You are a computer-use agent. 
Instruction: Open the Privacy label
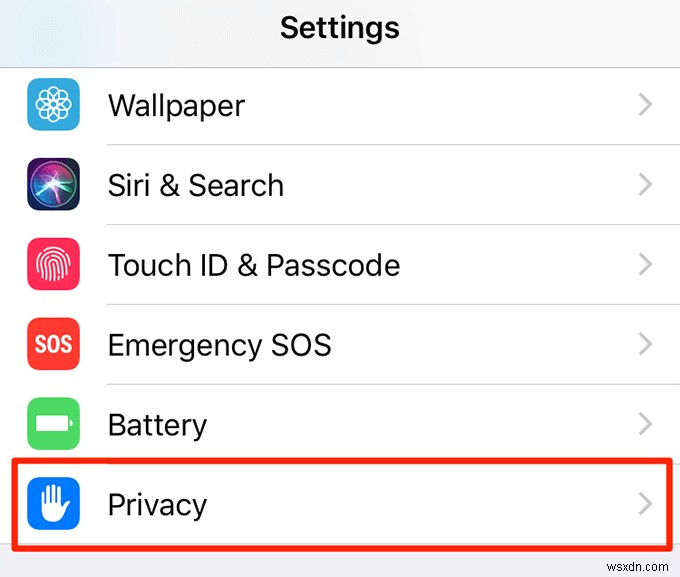(157, 505)
